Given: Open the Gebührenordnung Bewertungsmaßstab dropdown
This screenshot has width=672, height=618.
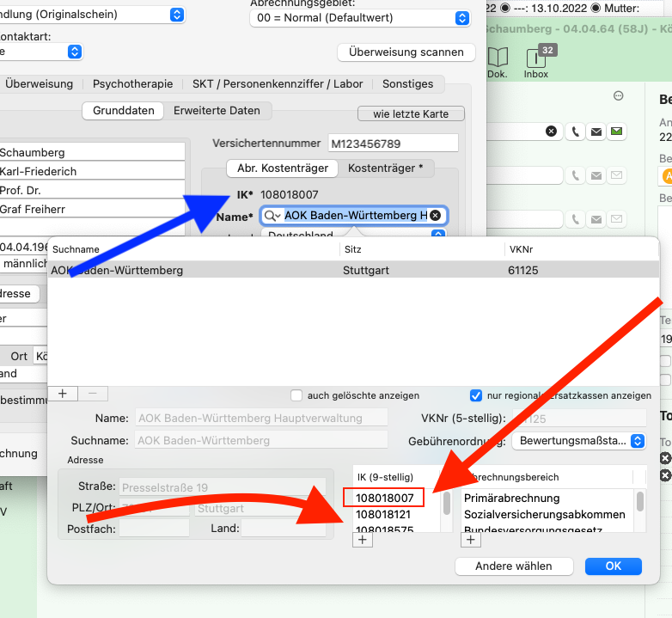Looking at the screenshot, I should [579, 441].
